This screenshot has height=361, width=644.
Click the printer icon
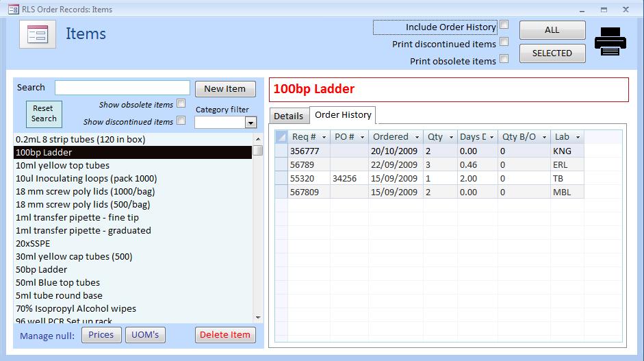tap(610, 42)
